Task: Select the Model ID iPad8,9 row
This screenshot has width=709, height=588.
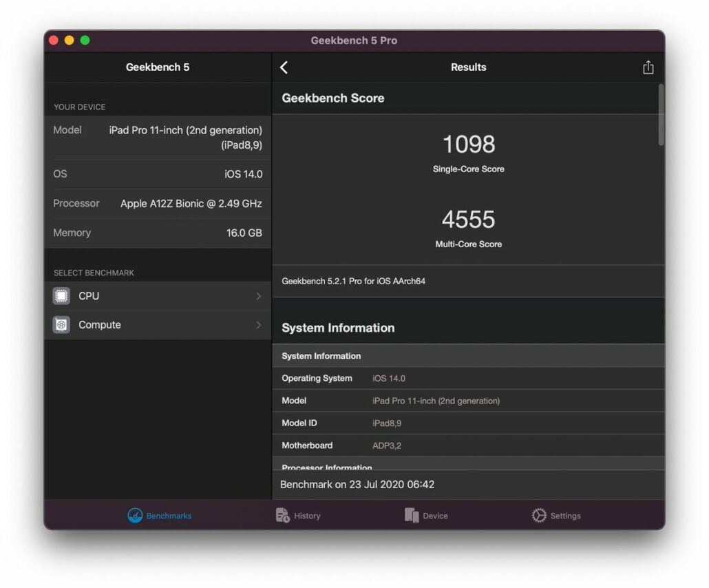Action: [469, 423]
